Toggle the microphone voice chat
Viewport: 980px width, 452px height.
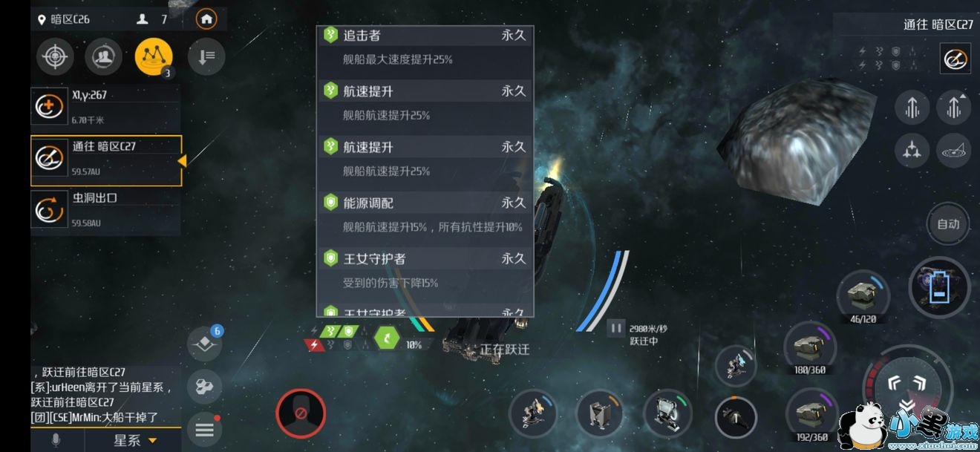point(56,440)
